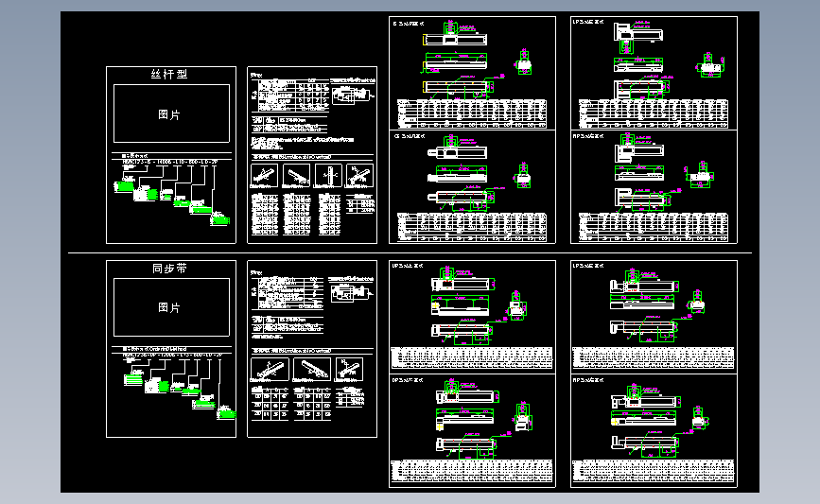The width and height of the screenshot is (820, 504).
Task: Select the dimension table in upper-left 丝杆型 drawing panel
Action: 472,113
